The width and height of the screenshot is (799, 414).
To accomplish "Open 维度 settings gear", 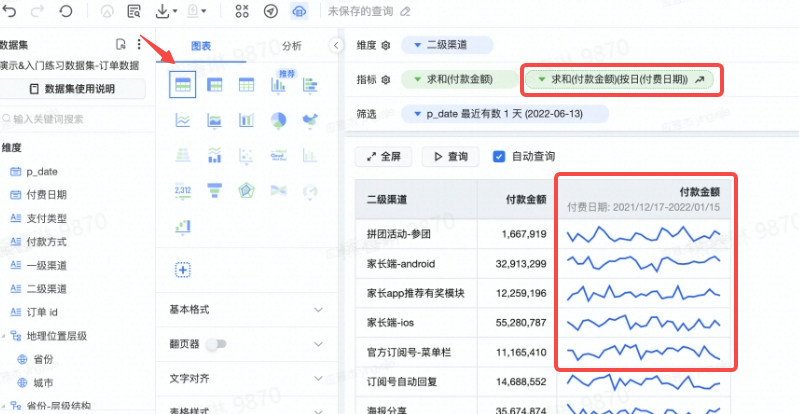I will click(386, 45).
